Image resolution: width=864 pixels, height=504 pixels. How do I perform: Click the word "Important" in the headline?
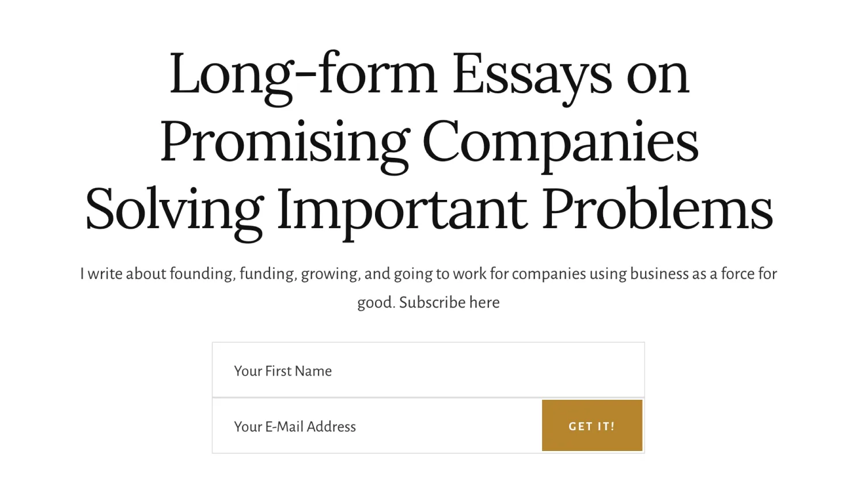(x=401, y=209)
